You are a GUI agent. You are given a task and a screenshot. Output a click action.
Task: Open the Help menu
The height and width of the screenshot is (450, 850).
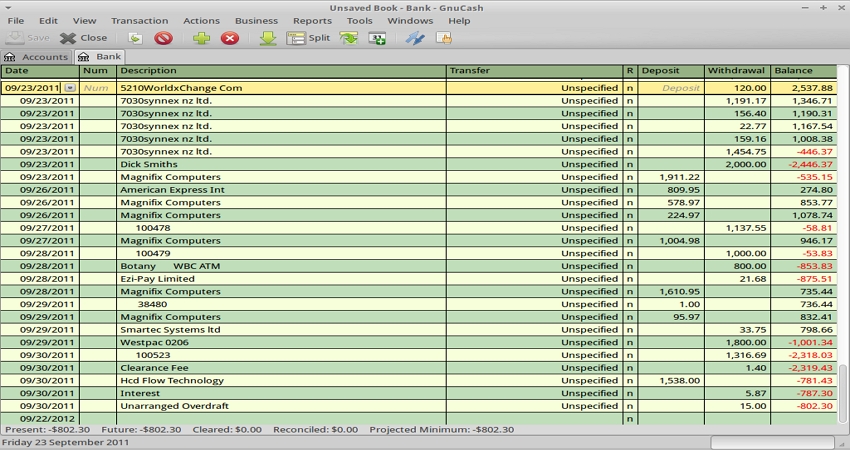coord(459,21)
